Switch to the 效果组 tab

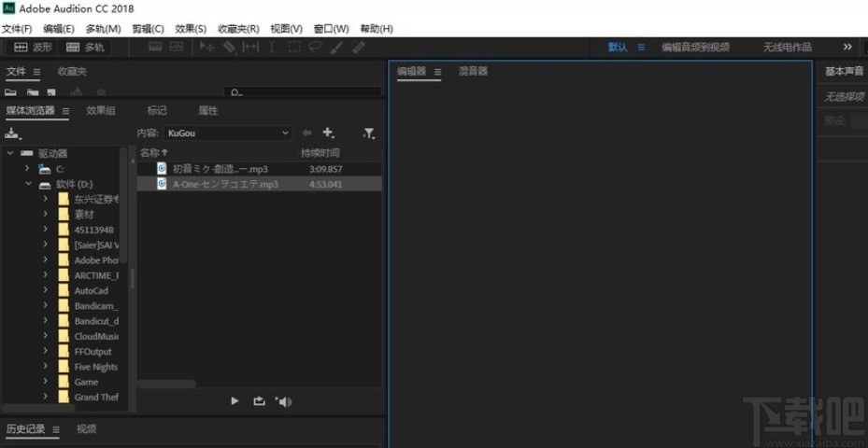click(x=101, y=111)
